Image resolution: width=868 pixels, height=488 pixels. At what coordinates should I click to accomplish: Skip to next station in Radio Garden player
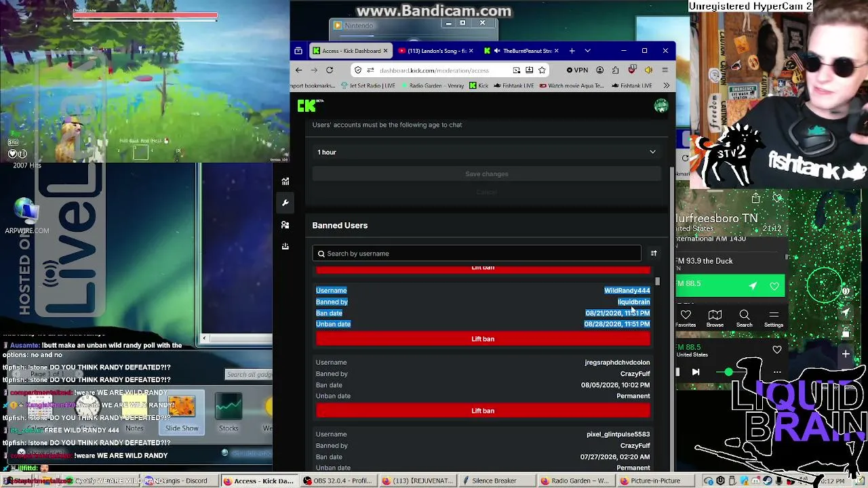[x=696, y=371]
